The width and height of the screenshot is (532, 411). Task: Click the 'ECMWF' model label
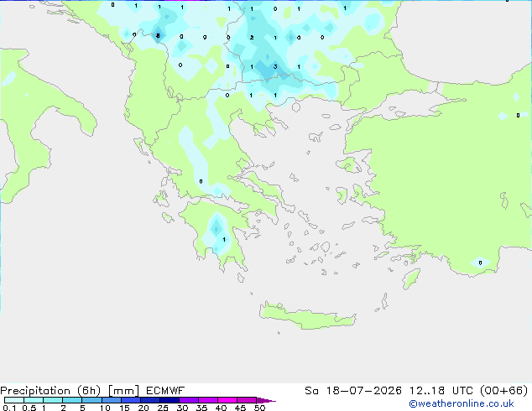(165, 391)
